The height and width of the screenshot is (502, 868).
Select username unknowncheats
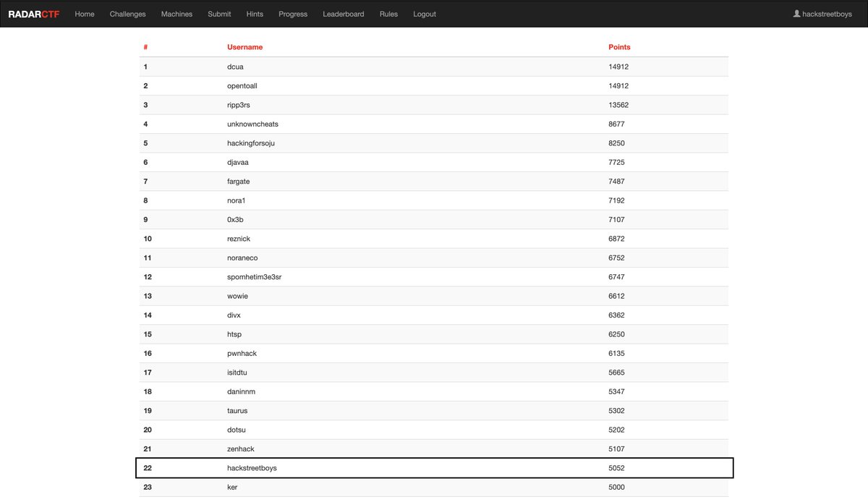[x=252, y=124]
